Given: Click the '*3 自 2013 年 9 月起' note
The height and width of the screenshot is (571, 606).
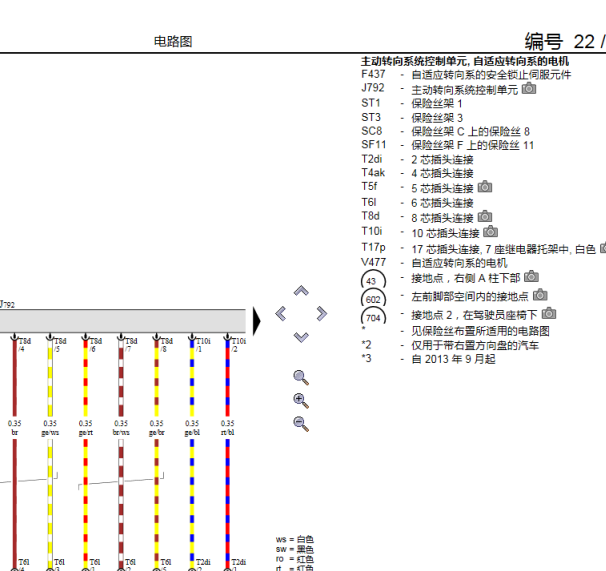Looking at the screenshot, I should pos(428,359).
